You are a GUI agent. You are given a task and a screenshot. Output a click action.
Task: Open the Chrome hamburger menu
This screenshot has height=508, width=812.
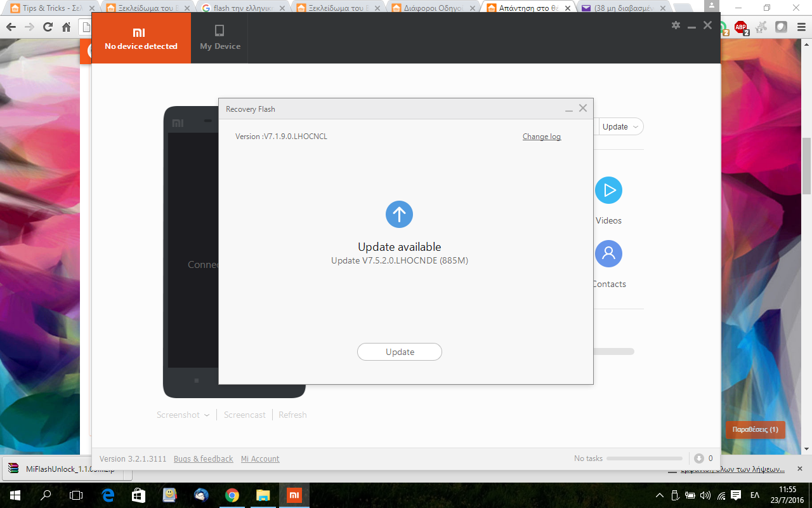(x=800, y=27)
